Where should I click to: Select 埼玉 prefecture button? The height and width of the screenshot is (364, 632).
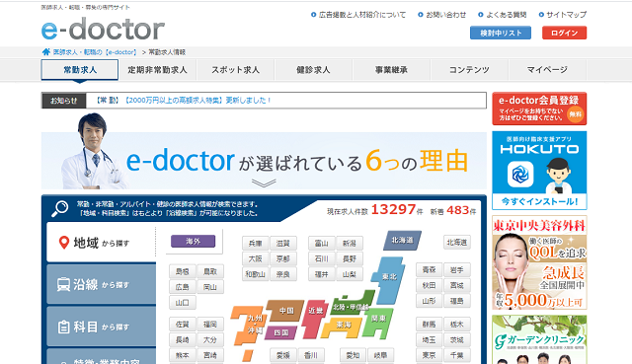click(429, 340)
